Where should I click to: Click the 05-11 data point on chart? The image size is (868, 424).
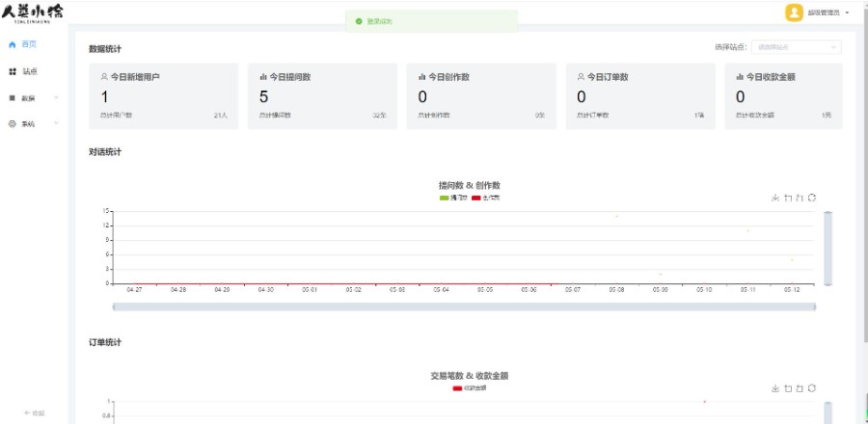coord(747,230)
